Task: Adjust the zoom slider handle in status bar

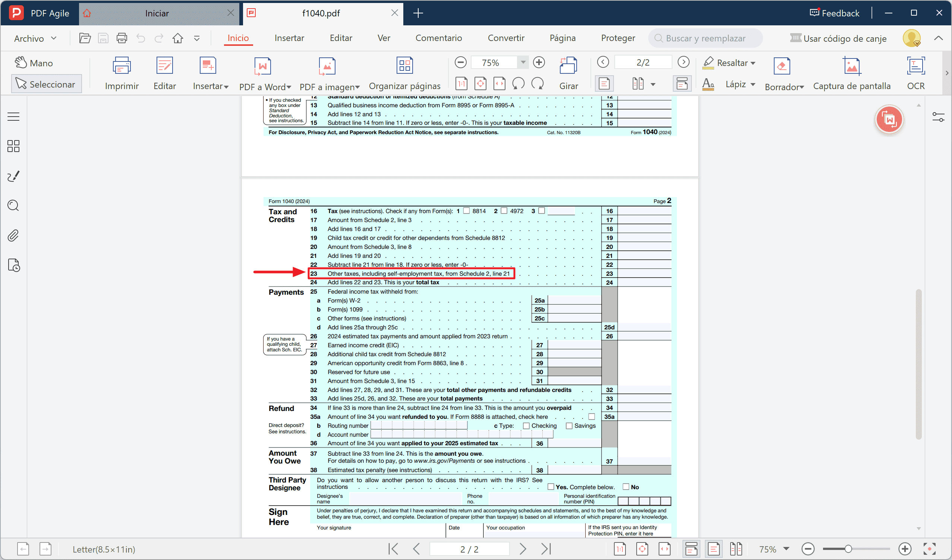Action: pyautogui.click(x=848, y=549)
